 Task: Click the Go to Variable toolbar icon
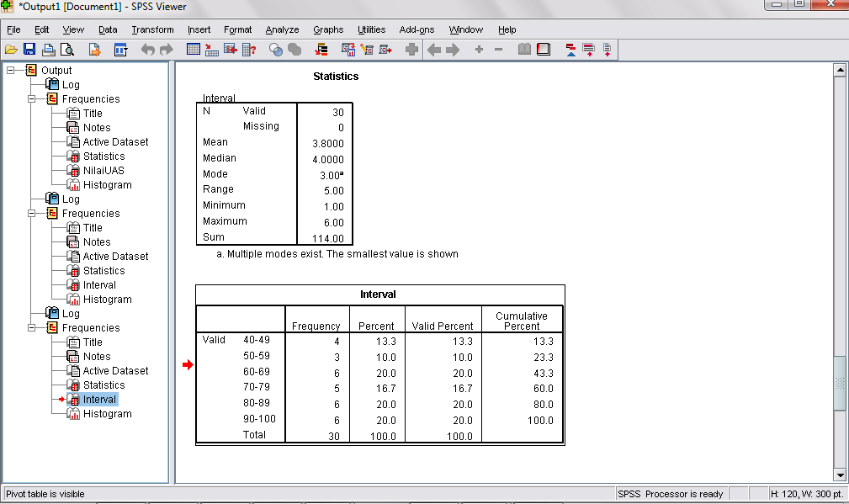(x=231, y=50)
